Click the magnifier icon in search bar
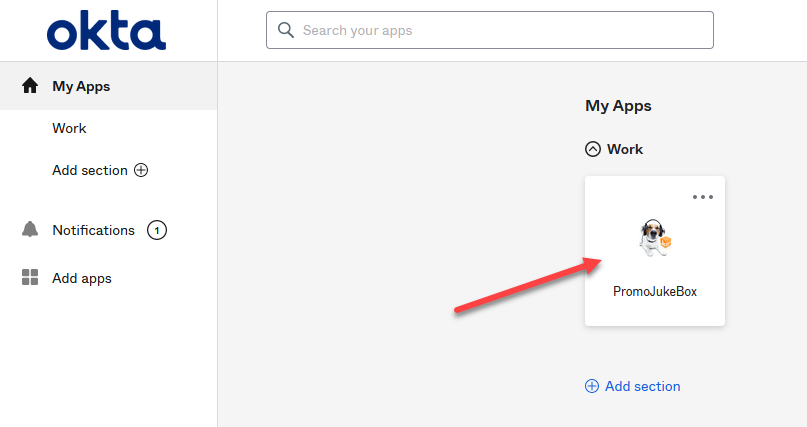 [286, 30]
